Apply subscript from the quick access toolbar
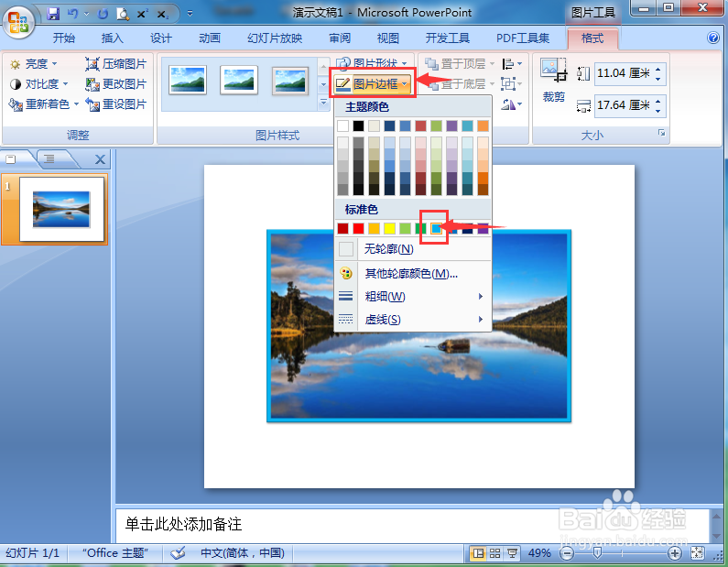This screenshot has width=728, height=567. coord(162,15)
